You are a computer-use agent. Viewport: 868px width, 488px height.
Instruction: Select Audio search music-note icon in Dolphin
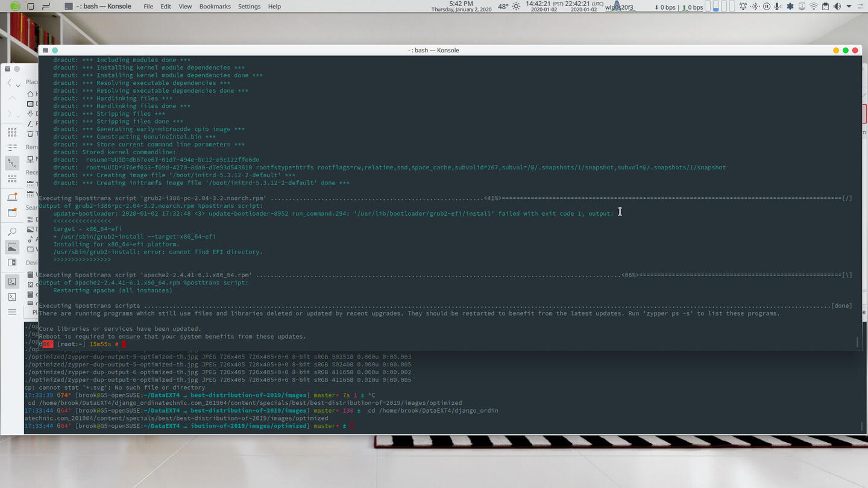click(x=30, y=239)
